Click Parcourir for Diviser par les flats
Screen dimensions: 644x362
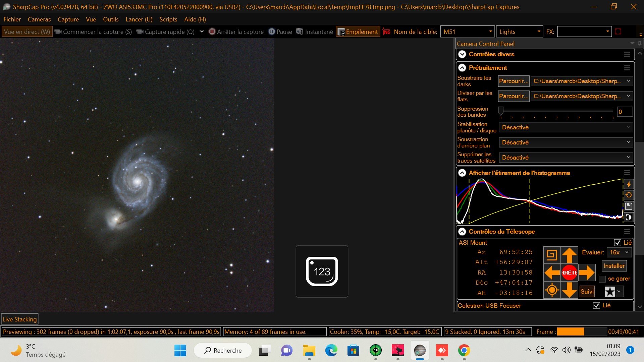(x=514, y=96)
